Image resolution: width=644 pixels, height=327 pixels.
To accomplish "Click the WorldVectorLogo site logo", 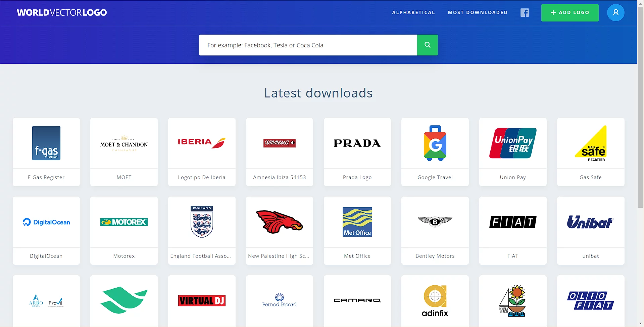I will [62, 13].
